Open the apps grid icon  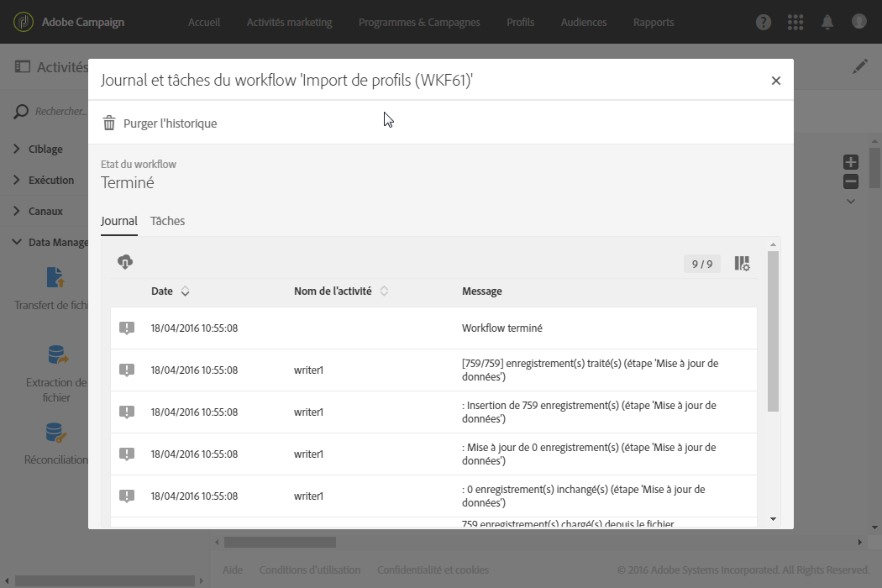[795, 22]
